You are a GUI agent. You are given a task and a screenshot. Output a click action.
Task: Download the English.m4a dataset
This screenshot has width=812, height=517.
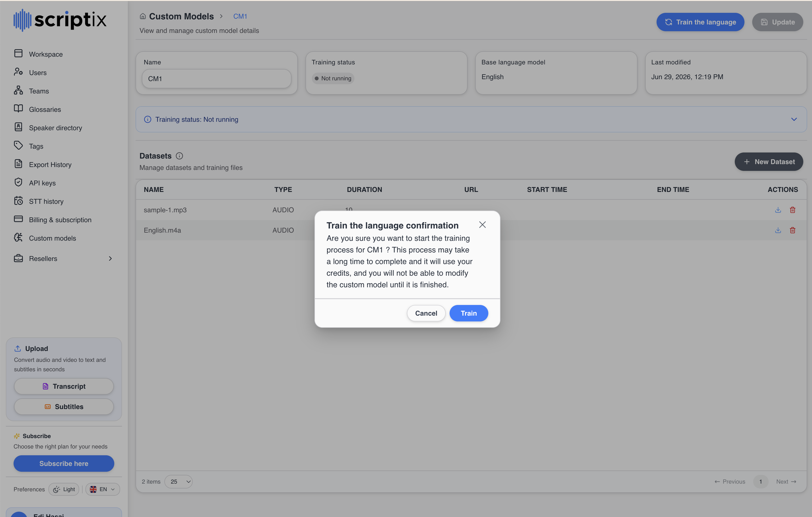pyautogui.click(x=778, y=230)
